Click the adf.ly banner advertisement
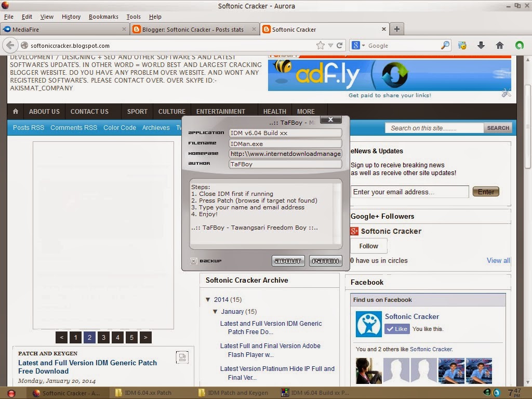Image resolution: width=532 pixels, height=399 pixels. (390, 75)
